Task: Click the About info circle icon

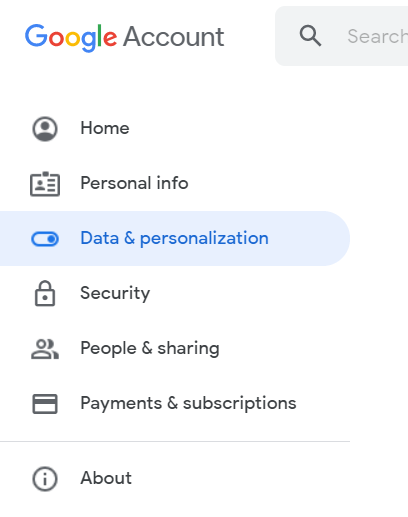Action: (x=45, y=479)
